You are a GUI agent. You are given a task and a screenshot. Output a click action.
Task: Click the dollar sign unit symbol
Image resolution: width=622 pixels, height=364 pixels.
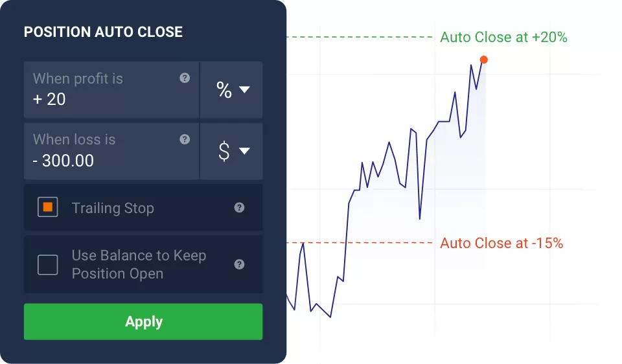(x=224, y=152)
